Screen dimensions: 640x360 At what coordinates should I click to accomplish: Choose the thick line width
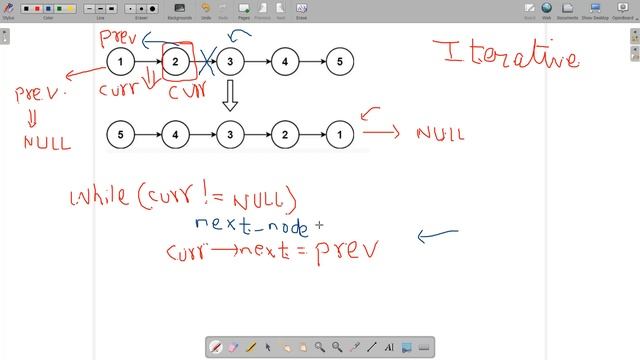pyautogui.click(x=111, y=9)
